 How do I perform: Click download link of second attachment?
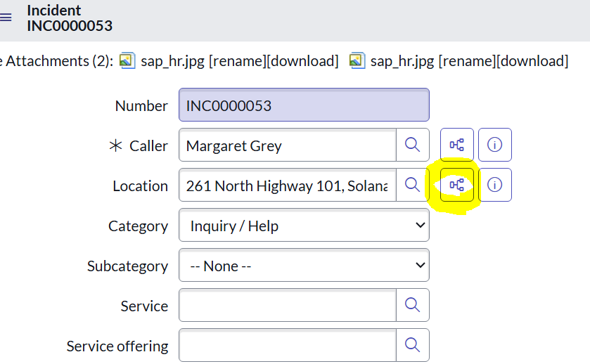pos(532,61)
